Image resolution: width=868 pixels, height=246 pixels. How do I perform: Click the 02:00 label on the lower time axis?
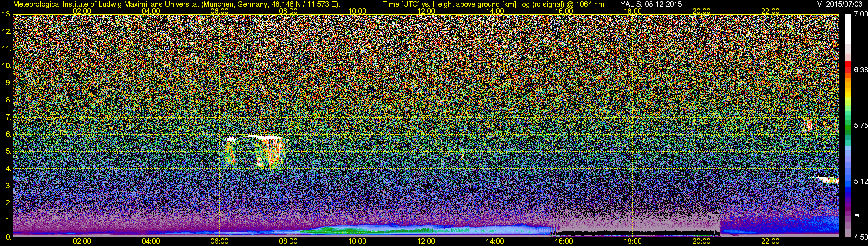tap(82, 241)
